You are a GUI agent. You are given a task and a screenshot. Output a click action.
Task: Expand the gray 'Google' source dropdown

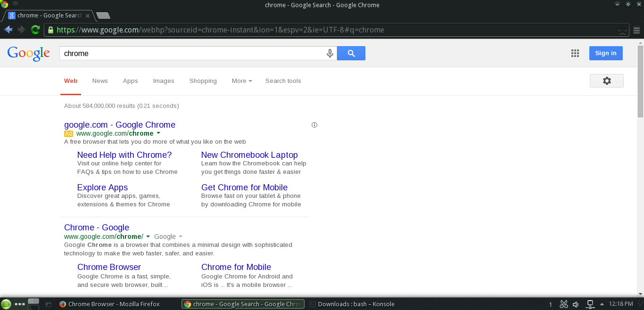pos(168,237)
